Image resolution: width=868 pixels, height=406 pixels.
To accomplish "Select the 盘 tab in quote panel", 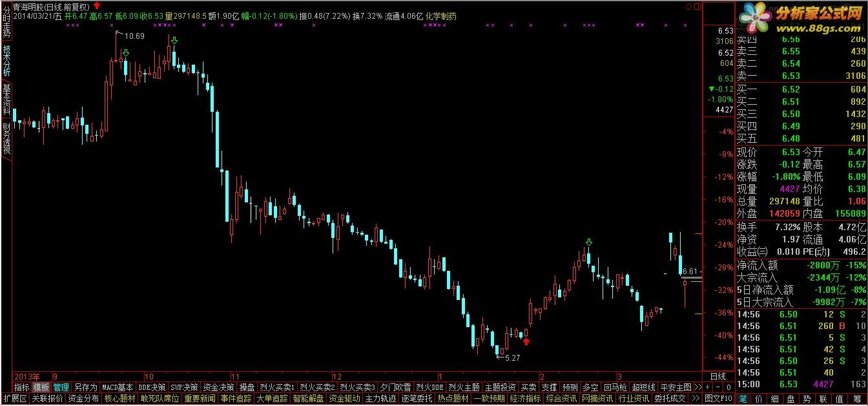I will coord(790,399).
